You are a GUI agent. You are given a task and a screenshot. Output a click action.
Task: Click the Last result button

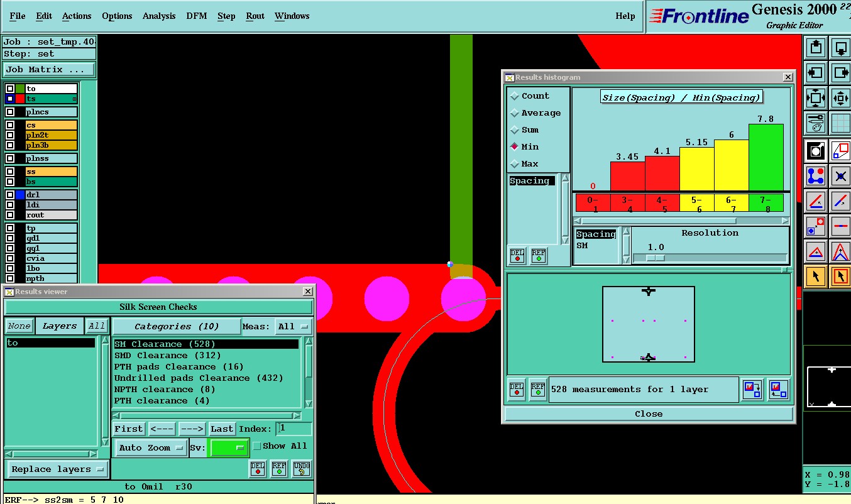click(x=222, y=429)
